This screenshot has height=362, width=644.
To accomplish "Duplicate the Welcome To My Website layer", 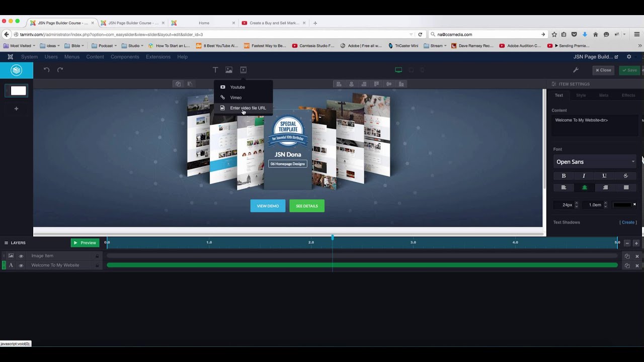I will coord(627,265).
